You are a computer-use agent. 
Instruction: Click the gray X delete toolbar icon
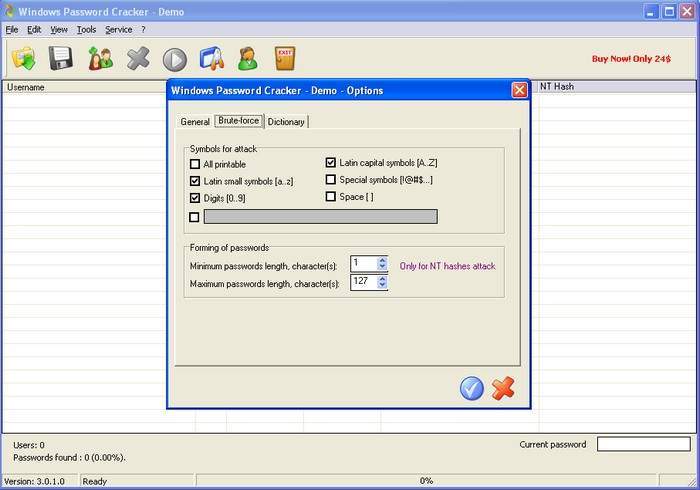(138, 59)
